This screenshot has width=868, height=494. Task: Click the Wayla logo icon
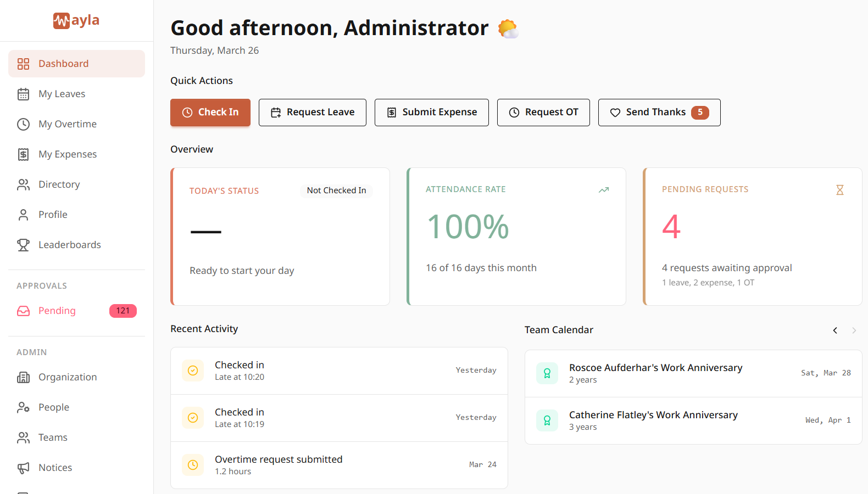coord(62,21)
